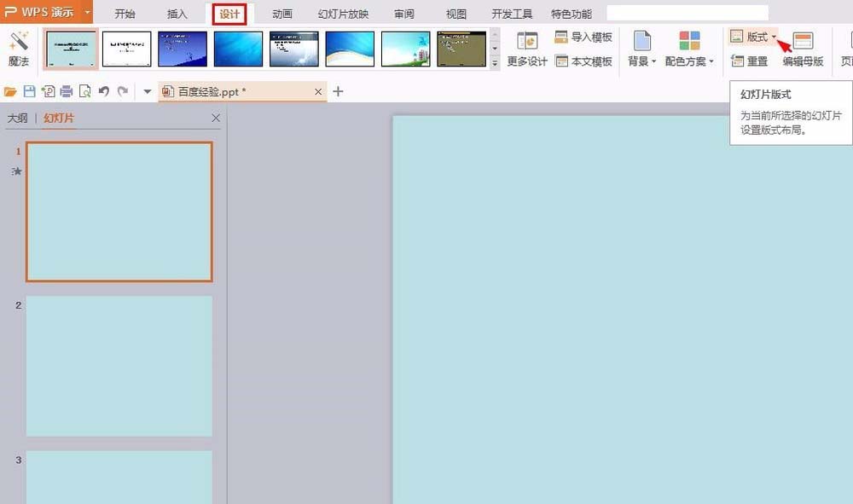Select the green landscape design template
Viewport: 853px width, 504px height.
406,49
